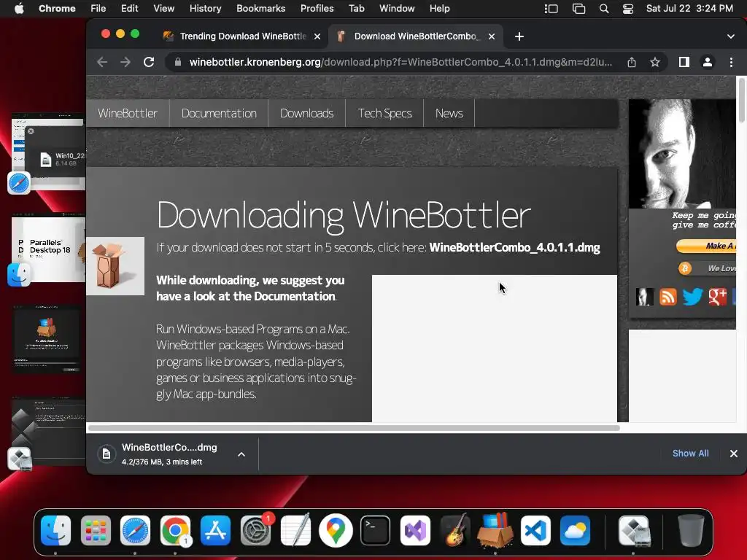The width and height of the screenshot is (747, 560).
Task: Open the RSS feed icon
Action: click(668, 297)
